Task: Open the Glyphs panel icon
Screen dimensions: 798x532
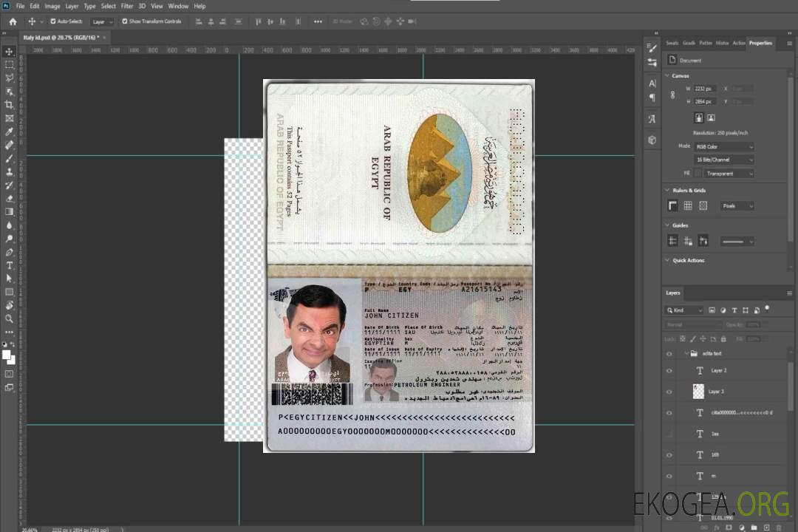Action: coord(652,119)
